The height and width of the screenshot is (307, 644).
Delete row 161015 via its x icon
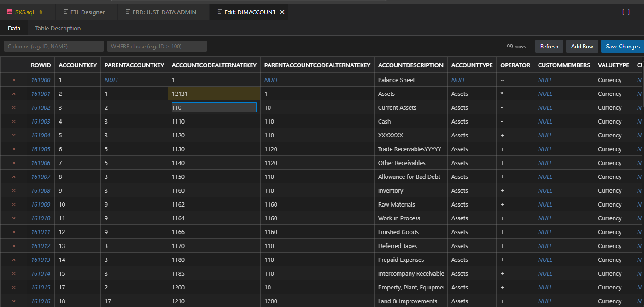click(14, 287)
